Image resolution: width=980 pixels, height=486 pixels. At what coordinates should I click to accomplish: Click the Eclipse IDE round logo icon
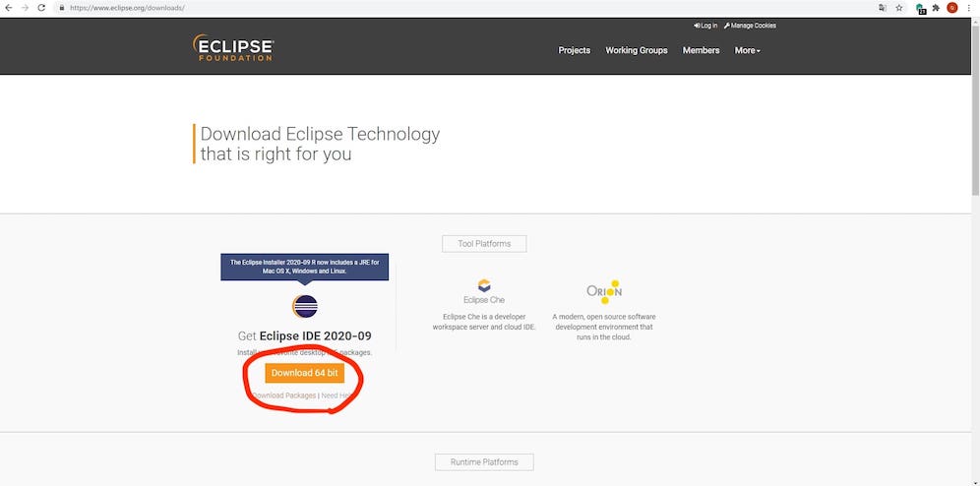coord(305,306)
